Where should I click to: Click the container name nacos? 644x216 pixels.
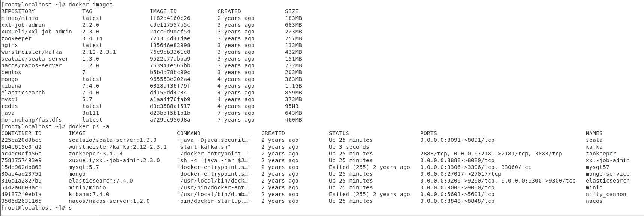coord(594,201)
